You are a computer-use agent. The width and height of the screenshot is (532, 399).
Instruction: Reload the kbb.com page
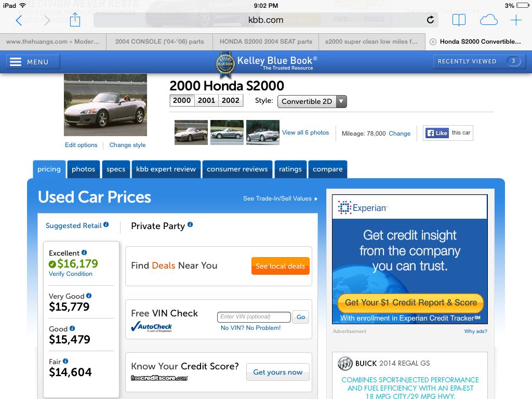point(430,20)
